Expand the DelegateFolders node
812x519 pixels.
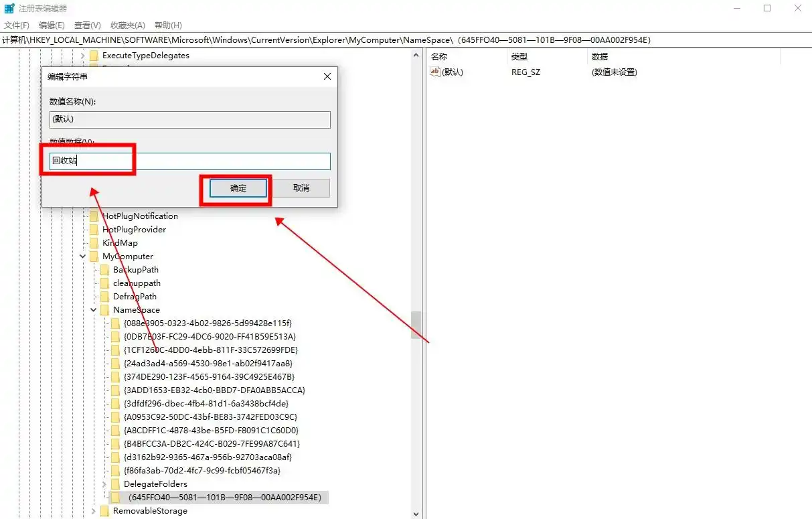click(104, 484)
